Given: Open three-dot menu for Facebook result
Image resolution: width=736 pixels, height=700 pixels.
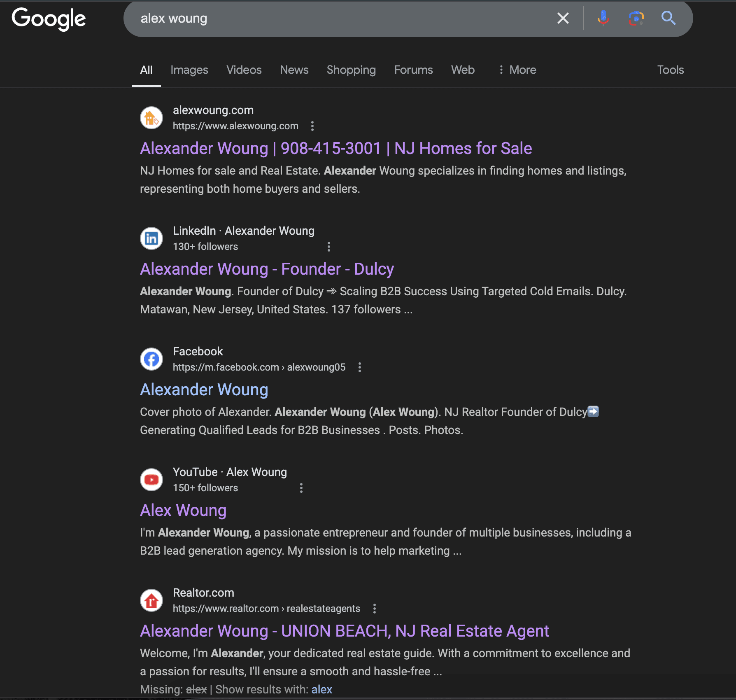Looking at the screenshot, I should point(360,367).
